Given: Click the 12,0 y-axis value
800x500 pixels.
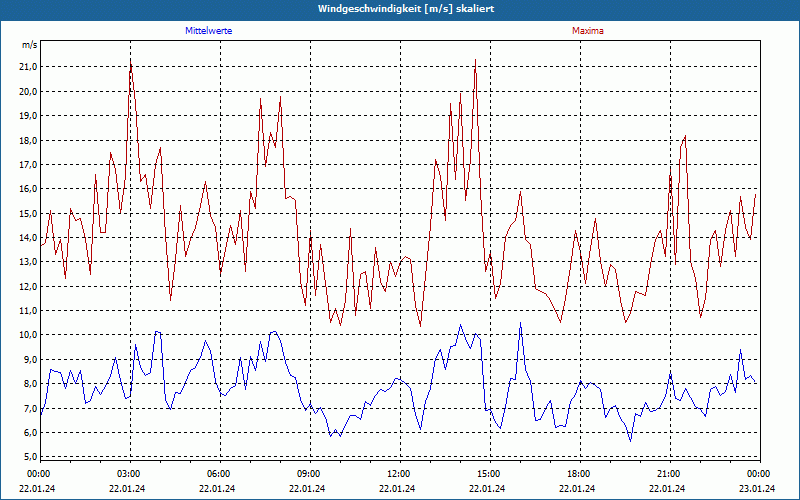Looking at the screenshot, I should tap(29, 286).
